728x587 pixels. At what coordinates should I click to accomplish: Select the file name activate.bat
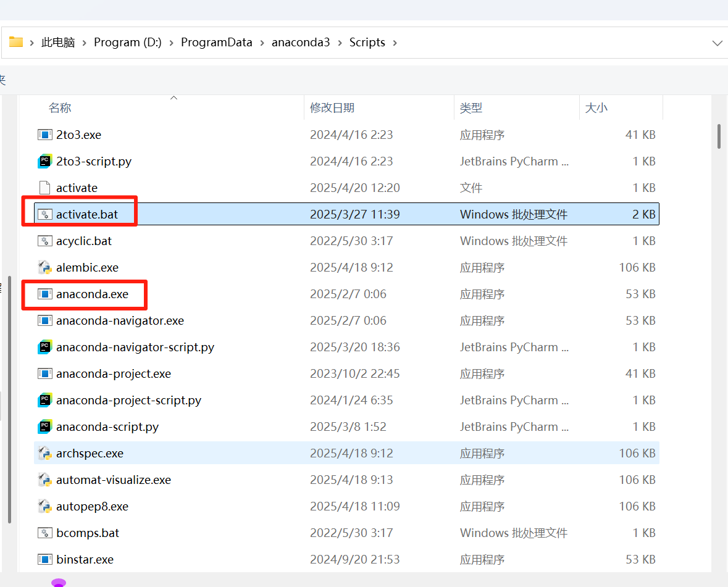coord(87,214)
